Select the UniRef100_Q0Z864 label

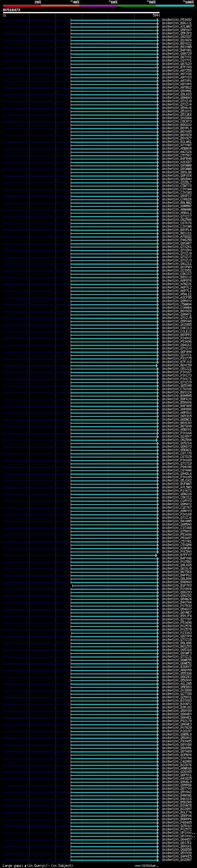(x=177, y=118)
